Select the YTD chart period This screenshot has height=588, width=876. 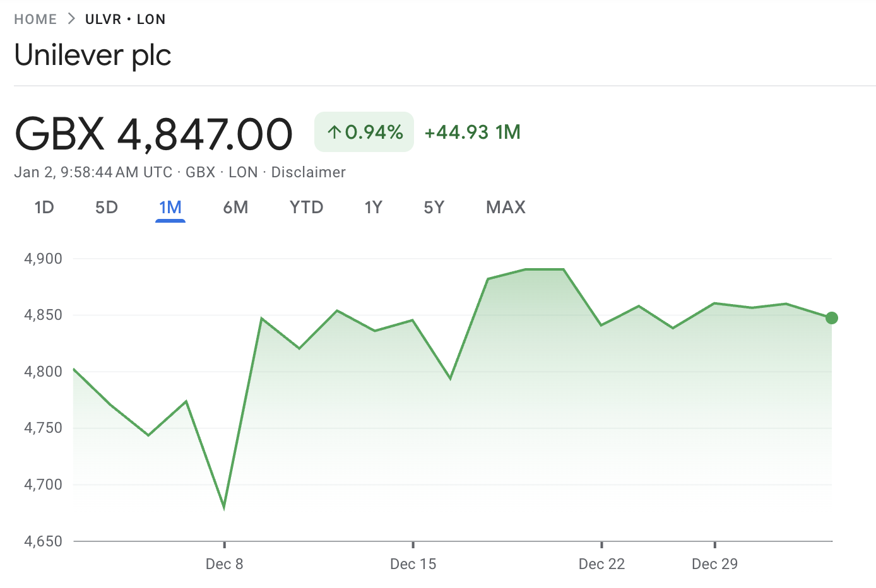[x=306, y=207]
